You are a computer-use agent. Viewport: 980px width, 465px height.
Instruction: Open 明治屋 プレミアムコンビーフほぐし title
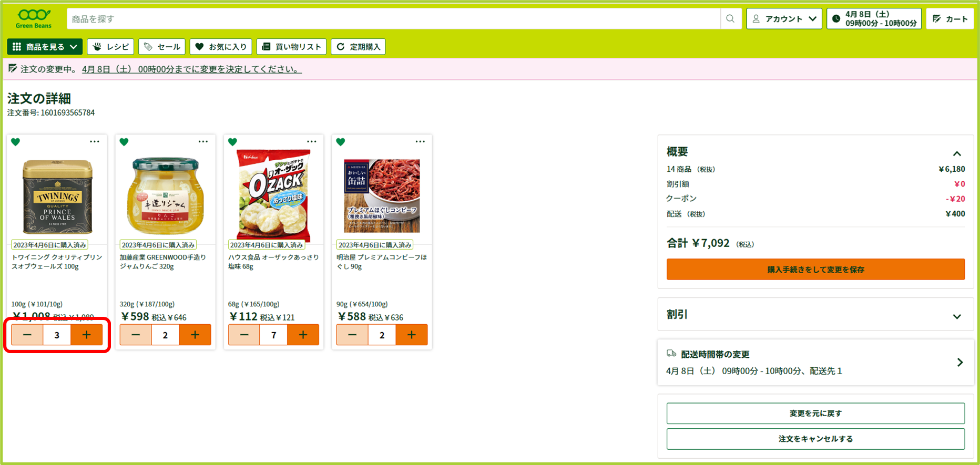382,262
